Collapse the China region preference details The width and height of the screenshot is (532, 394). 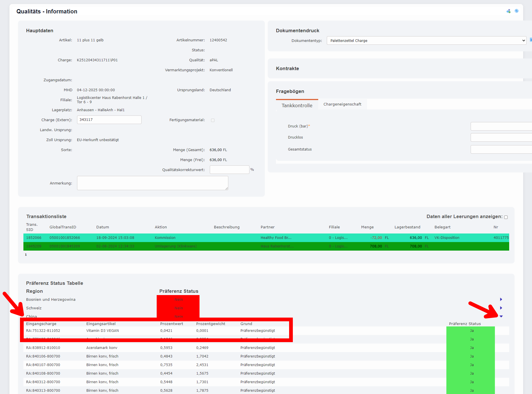(501, 316)
